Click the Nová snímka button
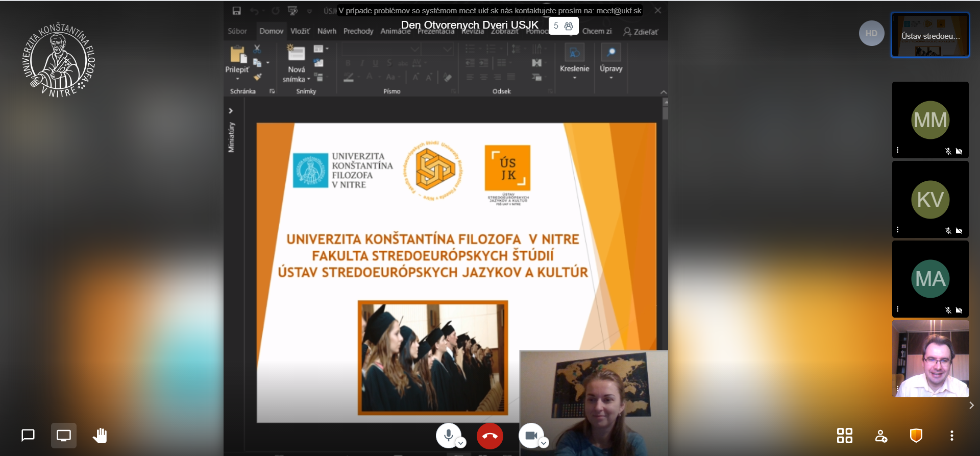The image size is (980, 456). (x=296, y=63)
